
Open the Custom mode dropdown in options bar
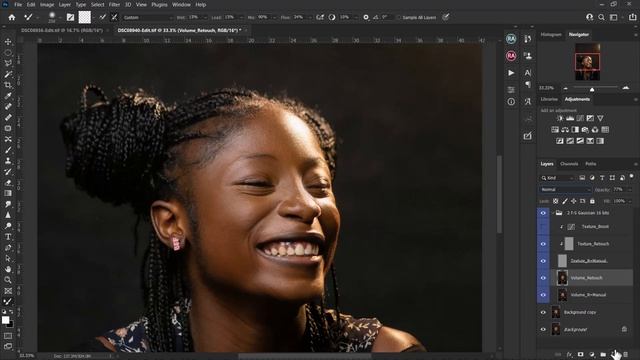point(148,18)
